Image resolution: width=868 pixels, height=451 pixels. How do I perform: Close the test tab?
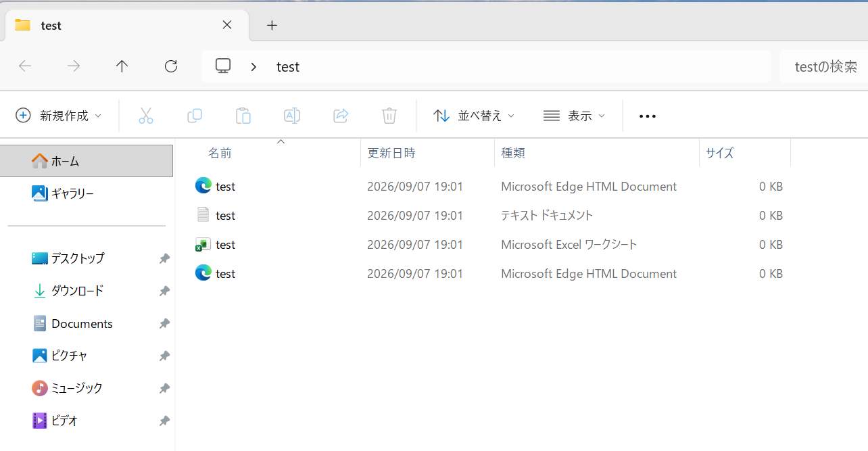click(227, 25)
